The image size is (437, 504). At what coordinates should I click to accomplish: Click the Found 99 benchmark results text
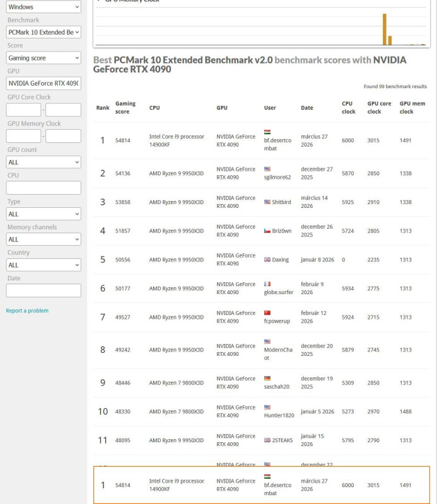point(395,86)
